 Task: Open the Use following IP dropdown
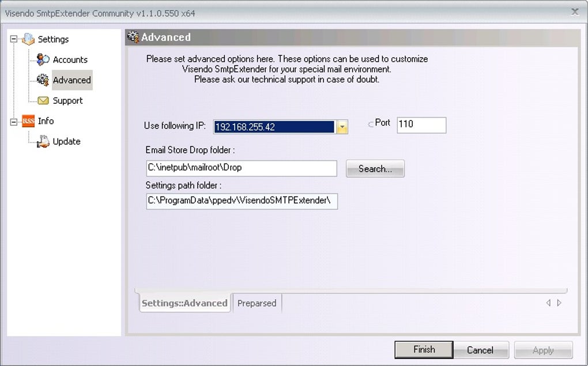(x=342, y=127)
